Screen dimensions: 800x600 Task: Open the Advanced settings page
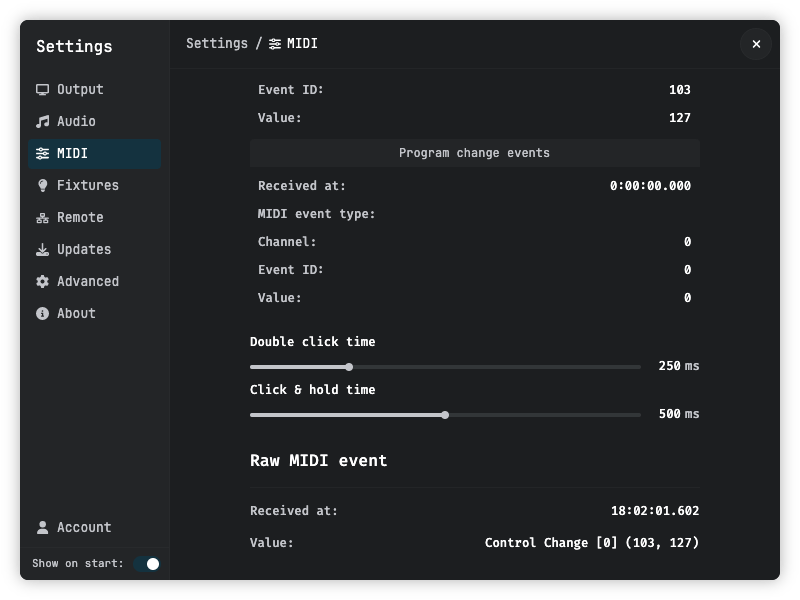(x=94, y=282)
